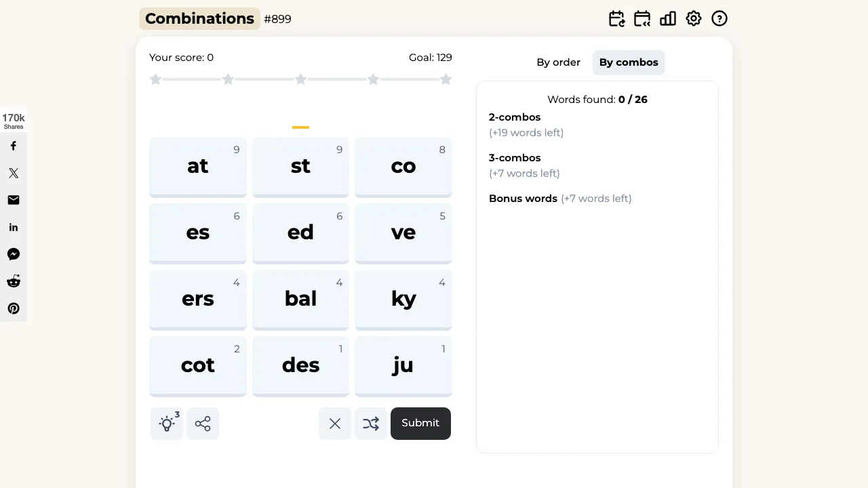
Task: Choose the "es" letter tile
Action: point(198,234)
